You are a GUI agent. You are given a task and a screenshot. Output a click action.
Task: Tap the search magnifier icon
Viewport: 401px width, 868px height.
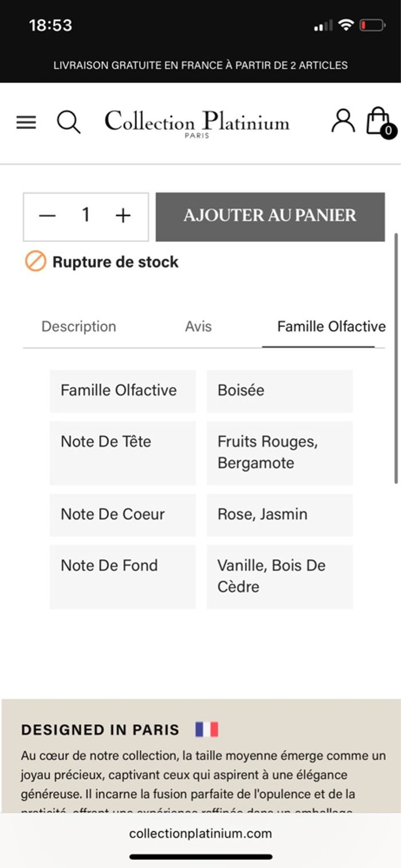pos(69,122)
